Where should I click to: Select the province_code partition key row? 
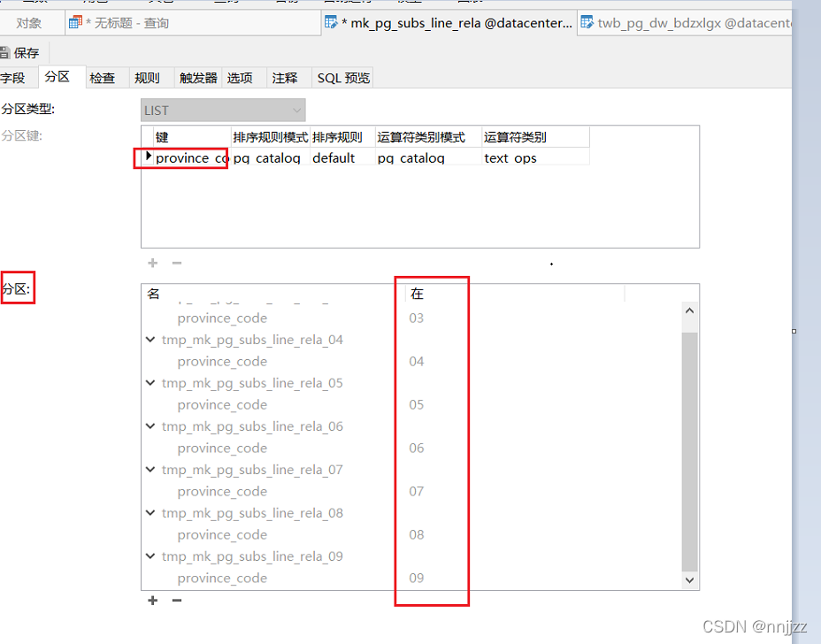190,157
